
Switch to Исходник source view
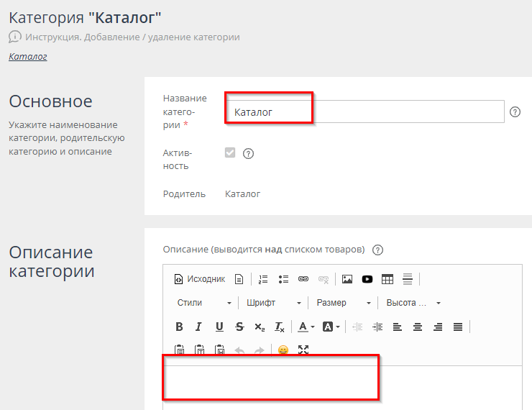coord(200,279)
